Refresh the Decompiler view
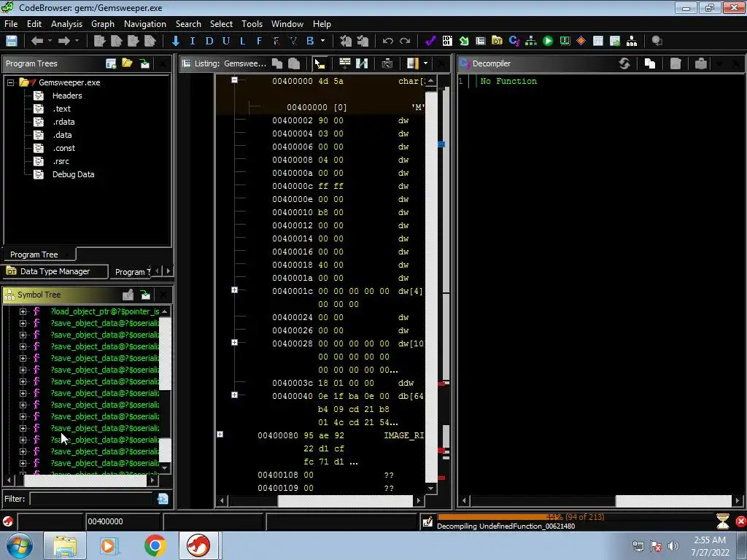747x560 pixels. (624, 63)
